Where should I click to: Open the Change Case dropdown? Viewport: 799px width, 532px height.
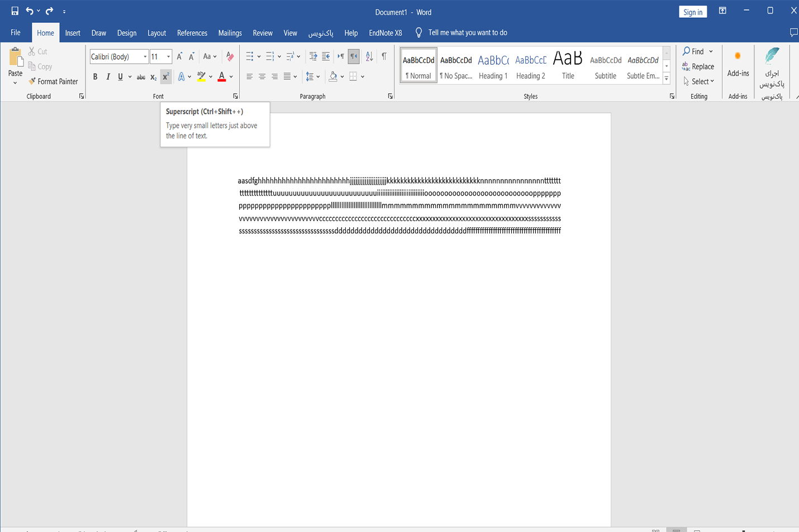(x=210, y=56)
